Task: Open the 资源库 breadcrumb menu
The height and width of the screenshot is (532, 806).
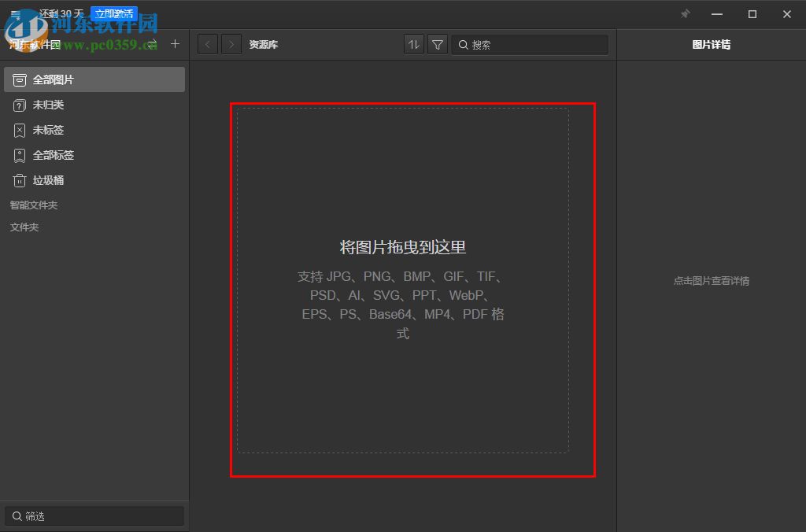Action: pos(263,44)
